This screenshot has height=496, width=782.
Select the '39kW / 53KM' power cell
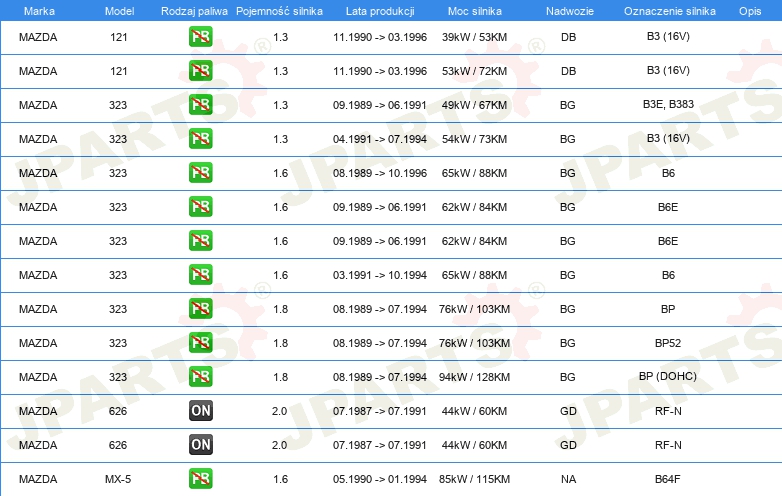[474, 37]
